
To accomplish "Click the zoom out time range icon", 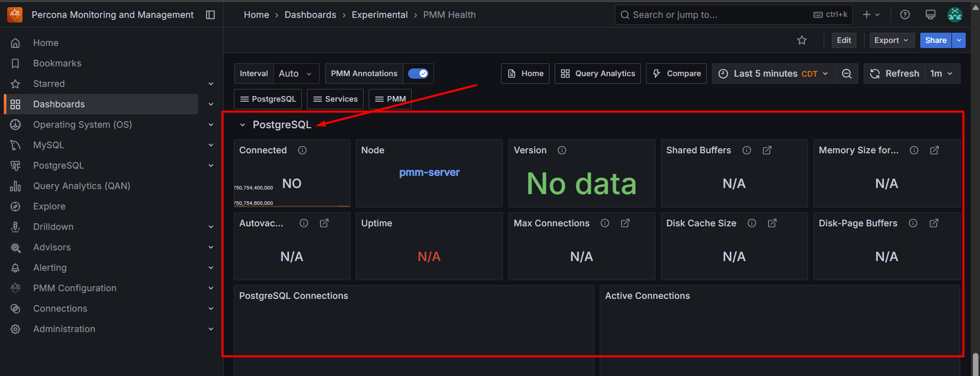I will pyautogui.click(x=847, y=74).
